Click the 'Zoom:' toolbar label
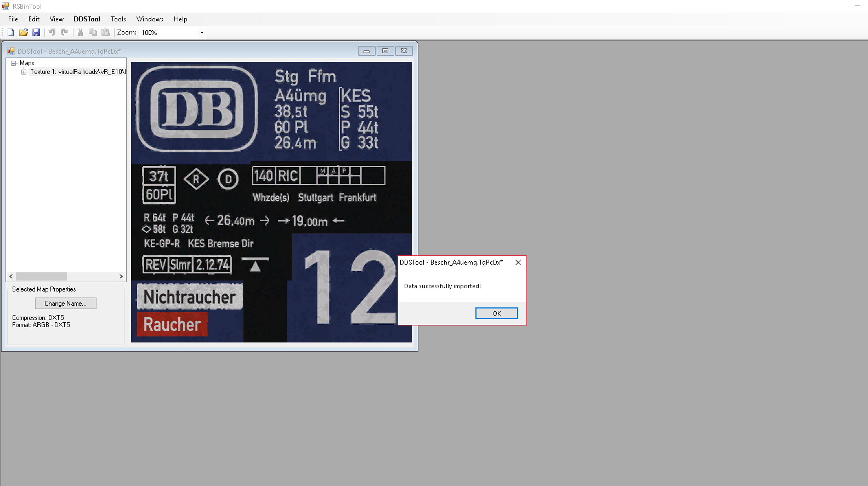 [x=127, y=32]
